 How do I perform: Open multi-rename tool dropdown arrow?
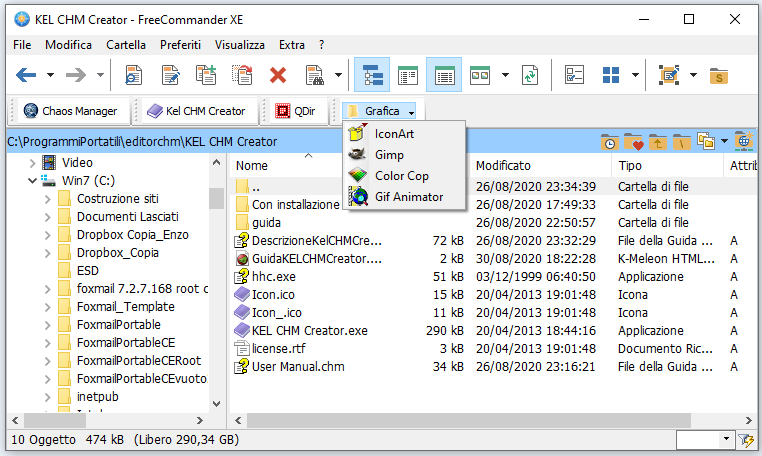[693, 75]
